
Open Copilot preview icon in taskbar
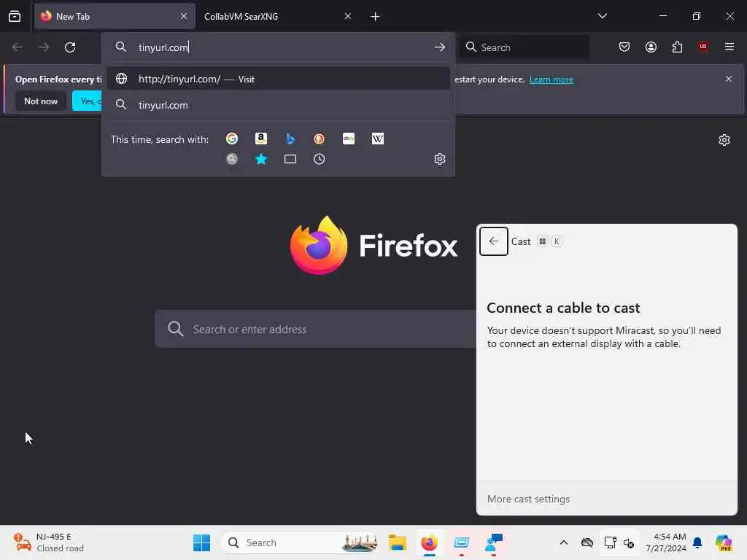click(724, 542)
